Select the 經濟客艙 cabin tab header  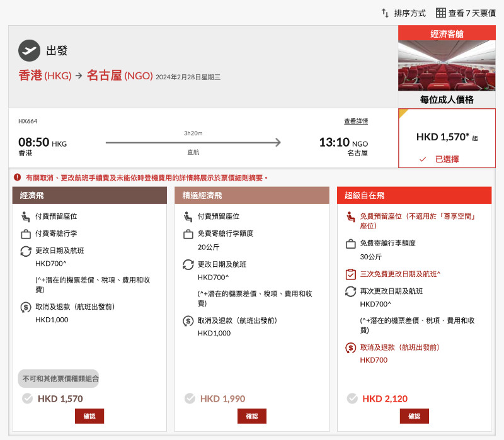447,33
